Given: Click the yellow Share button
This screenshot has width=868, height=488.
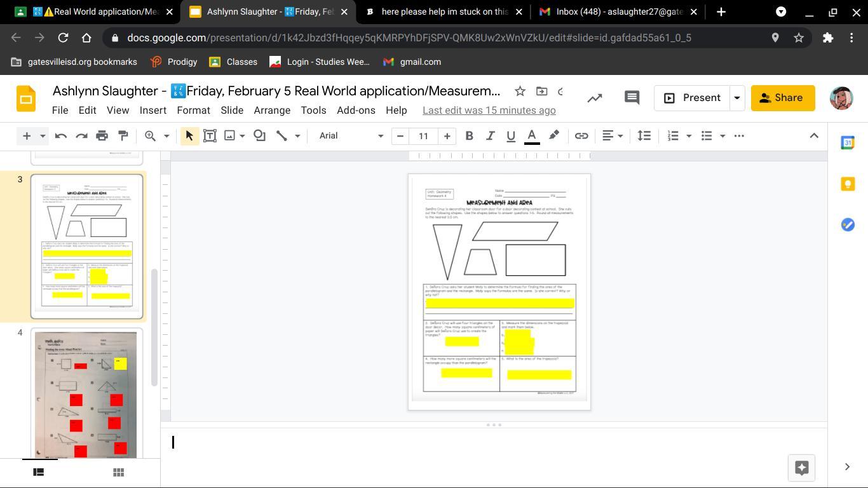Looking at the screenshot, I should (782, 98).
